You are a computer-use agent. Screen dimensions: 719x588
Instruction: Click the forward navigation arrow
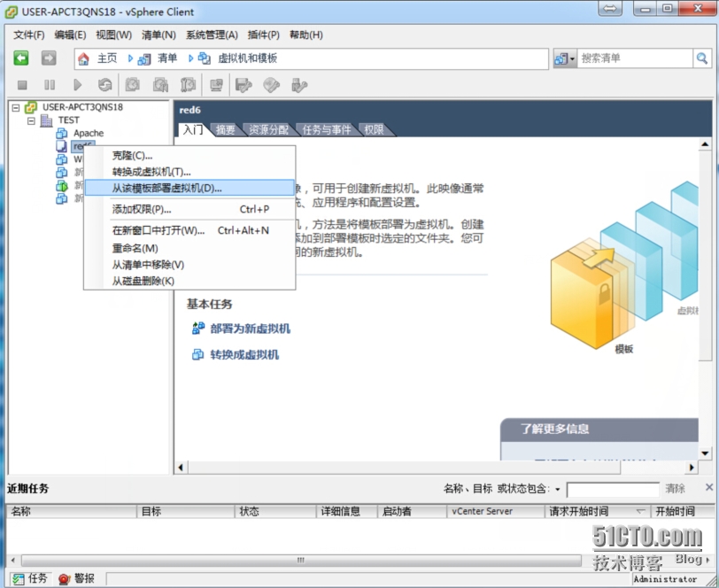click(49, 58)
